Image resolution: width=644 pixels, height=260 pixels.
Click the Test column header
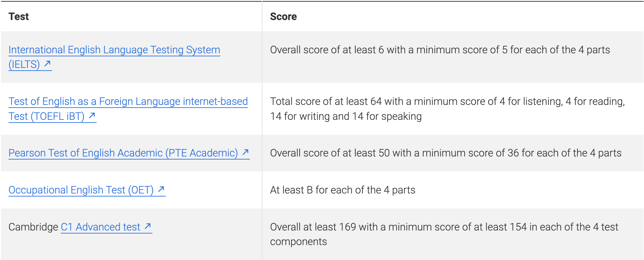19,17
